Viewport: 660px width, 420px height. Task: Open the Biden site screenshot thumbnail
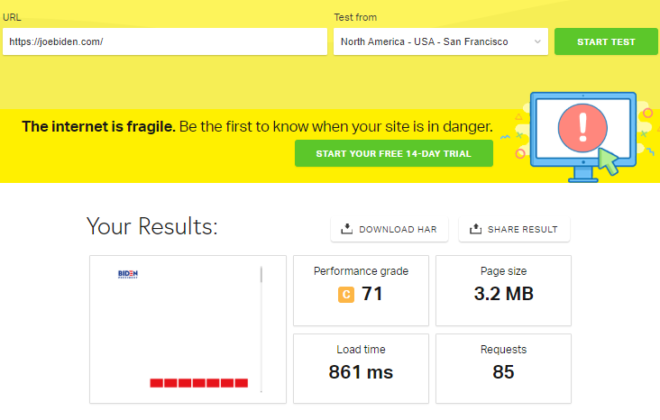click(188, 330)
